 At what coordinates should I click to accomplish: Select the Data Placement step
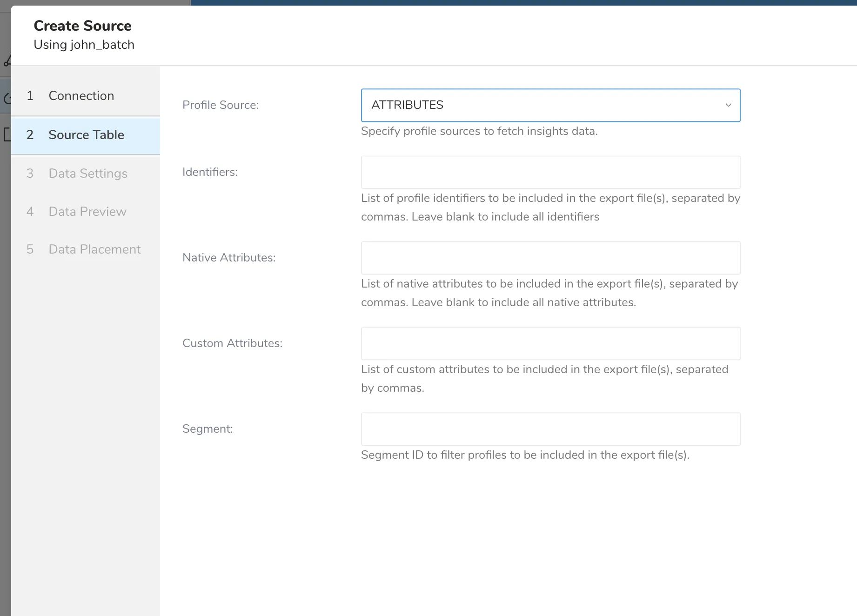point(86,249)
